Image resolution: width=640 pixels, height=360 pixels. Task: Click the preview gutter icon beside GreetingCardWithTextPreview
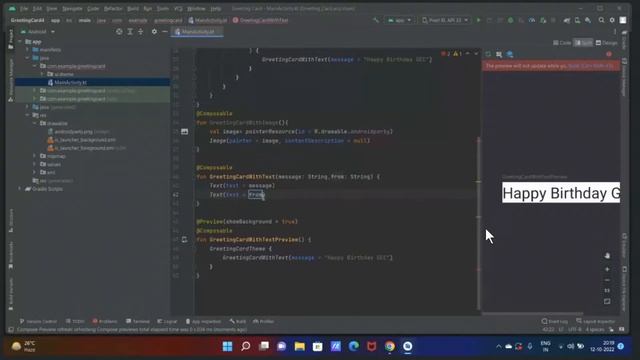click(x=184, y=240)
